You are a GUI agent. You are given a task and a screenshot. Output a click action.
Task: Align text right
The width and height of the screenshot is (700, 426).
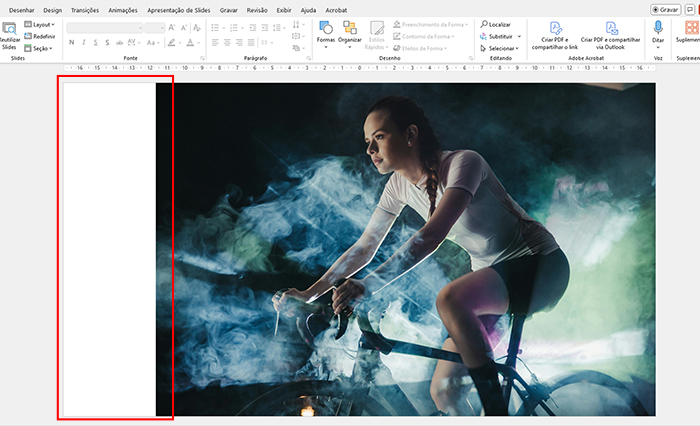coord(239,42)
